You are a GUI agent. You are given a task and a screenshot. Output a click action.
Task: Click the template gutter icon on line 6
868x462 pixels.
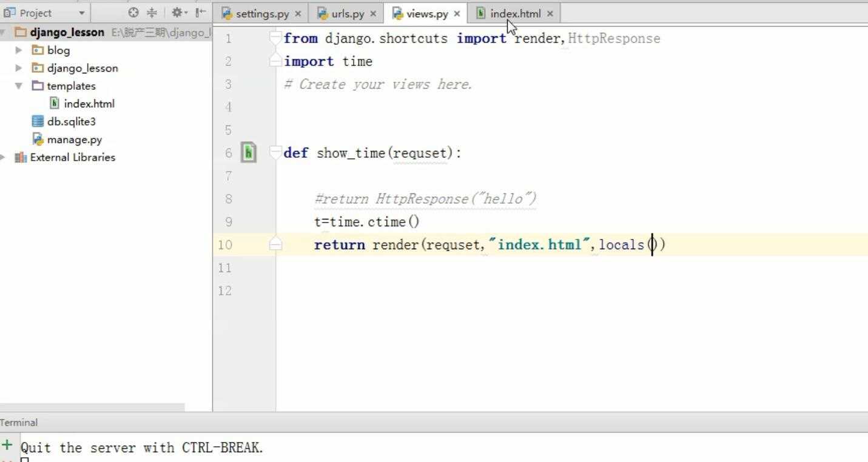click(x=248, y=153)
